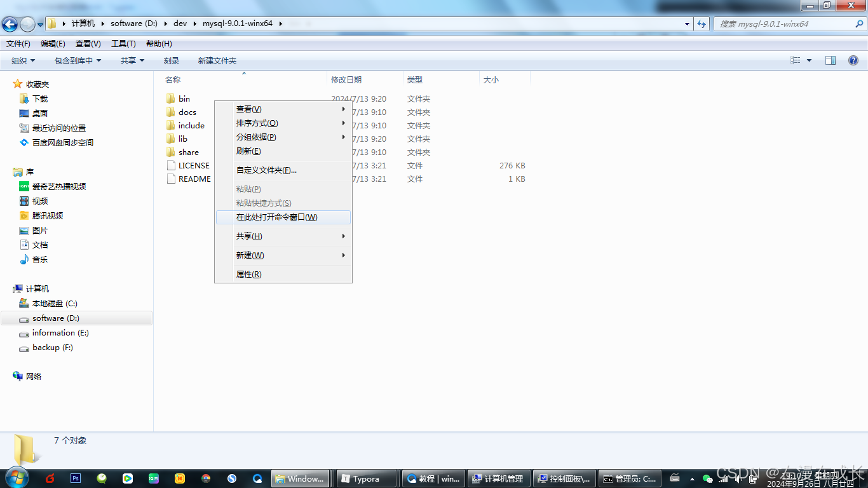
Task: Open Tencent Video from the taskbar
Action: pos(128,478)
